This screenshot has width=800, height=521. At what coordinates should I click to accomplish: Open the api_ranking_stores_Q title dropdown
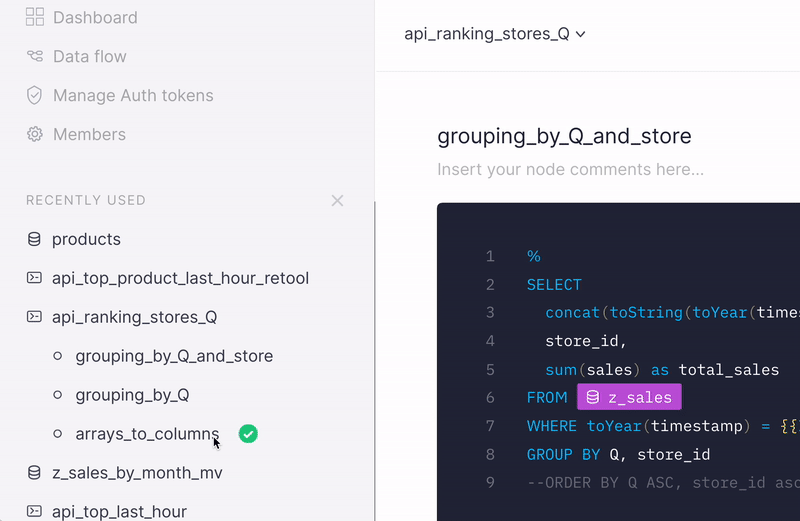494,34
